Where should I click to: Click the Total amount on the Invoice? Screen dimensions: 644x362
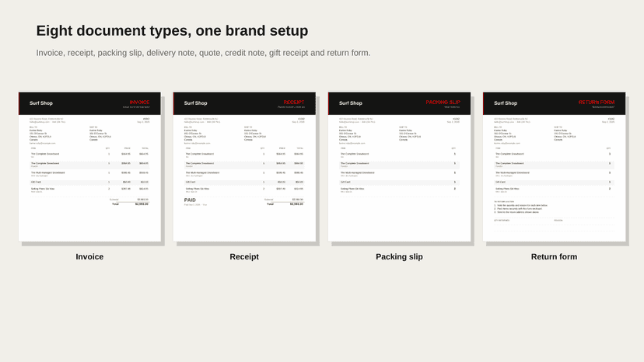click(x=142, y=204)
